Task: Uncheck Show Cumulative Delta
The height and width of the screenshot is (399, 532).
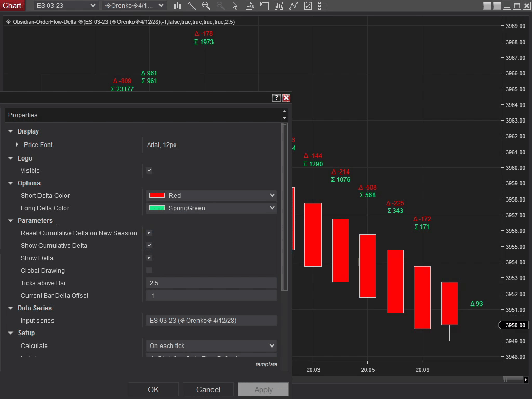Action: (x=149, y=246)
